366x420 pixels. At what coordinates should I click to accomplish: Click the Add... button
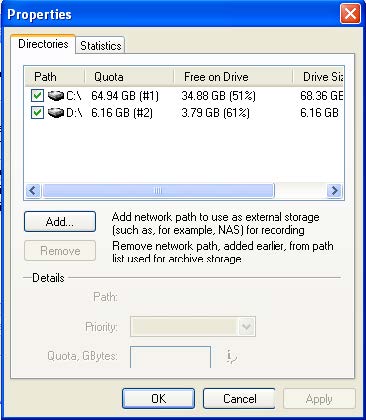60,222
